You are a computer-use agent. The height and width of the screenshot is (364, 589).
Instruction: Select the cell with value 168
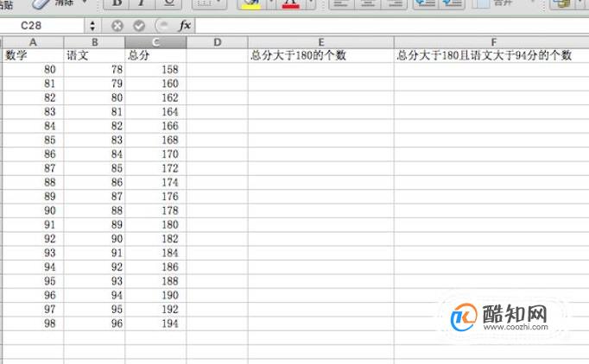click(156, 140)
